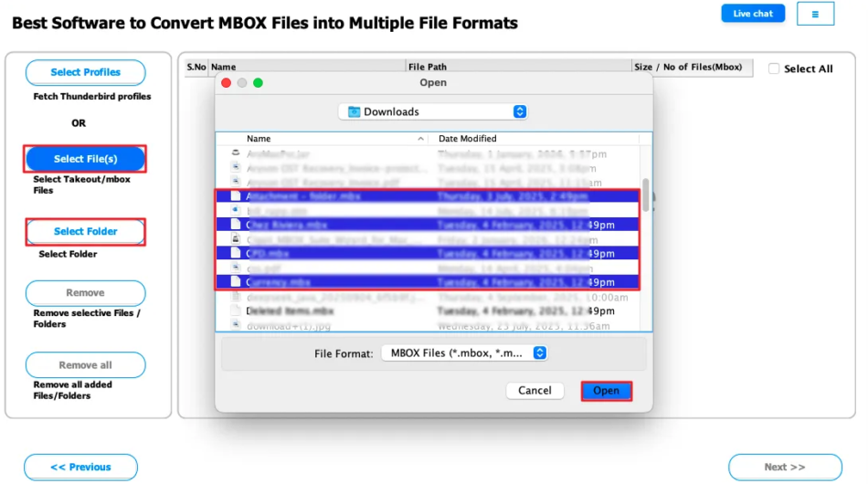Click the S.No column header
Image resolution: width=868 pixels, height=484 pixels.
pyautogui.click(x=196, y=67)
